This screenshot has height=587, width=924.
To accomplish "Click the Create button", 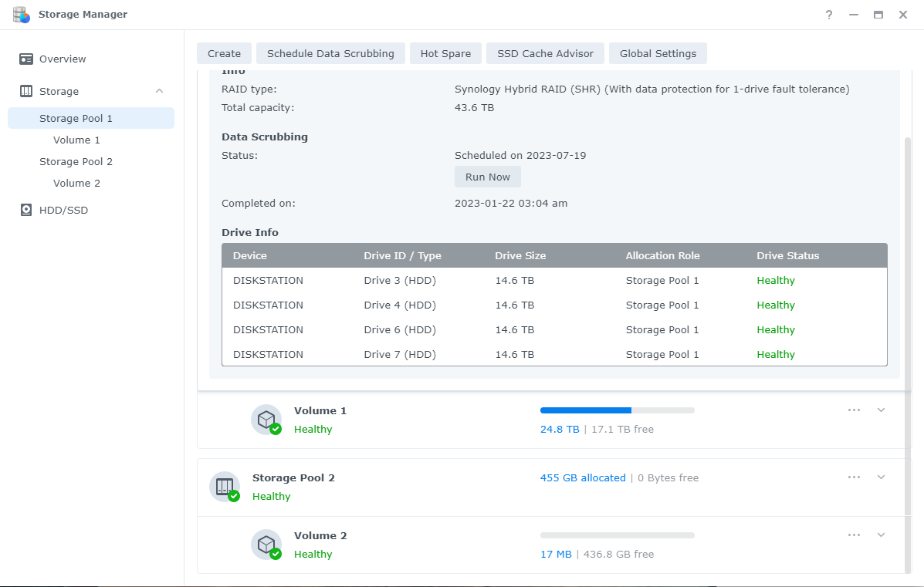I will tap(224, 53).
